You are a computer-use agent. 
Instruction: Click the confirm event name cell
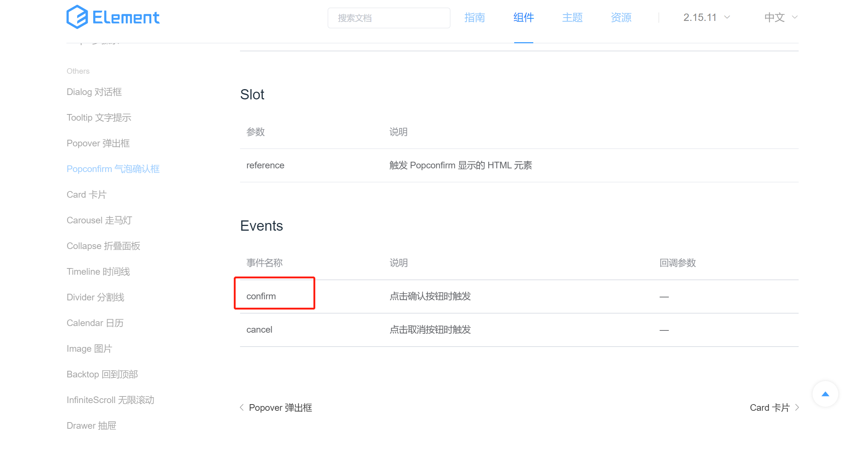(x=261, y=296)
